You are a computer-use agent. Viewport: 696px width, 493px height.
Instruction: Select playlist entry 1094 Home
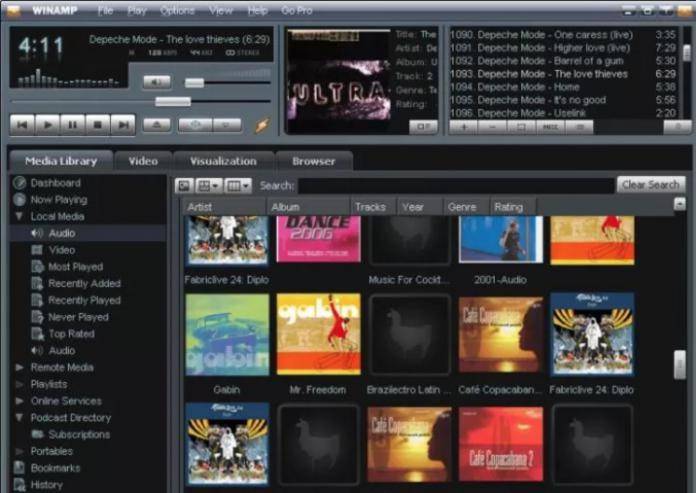click(563, 87)
